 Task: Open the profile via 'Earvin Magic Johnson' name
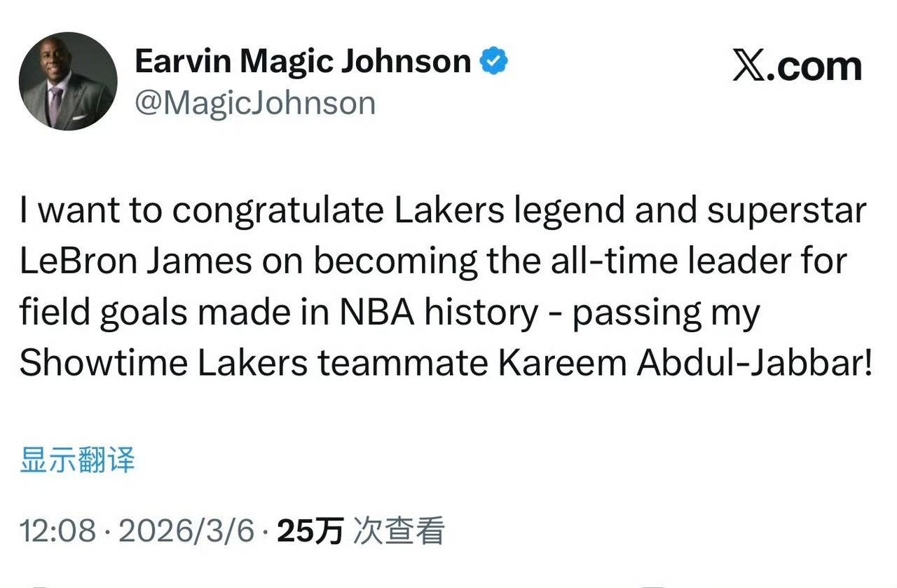(x=301, y=60)
